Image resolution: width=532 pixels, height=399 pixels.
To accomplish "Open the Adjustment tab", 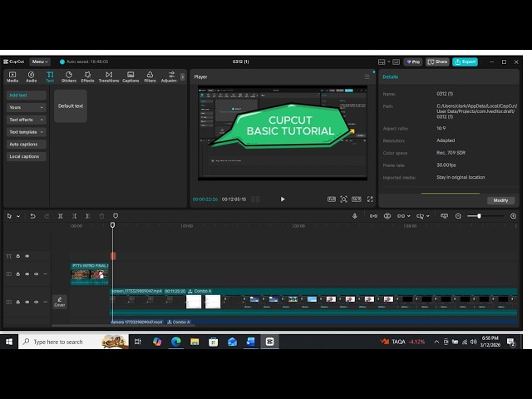I will 170,77.
